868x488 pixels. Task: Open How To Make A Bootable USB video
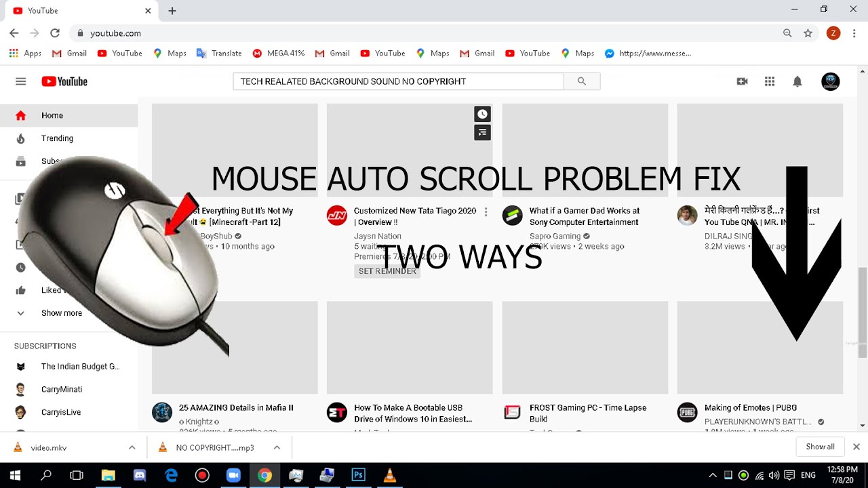[x=413, y=413]
